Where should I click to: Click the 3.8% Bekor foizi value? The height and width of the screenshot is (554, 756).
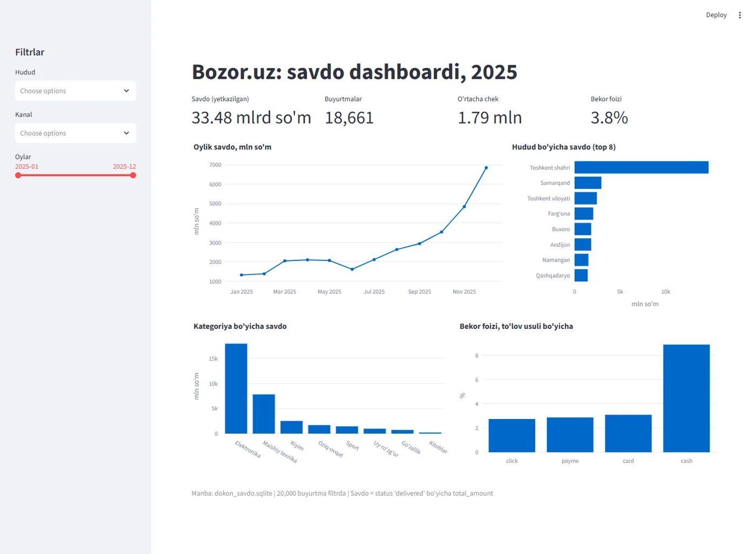pos(609,118)
